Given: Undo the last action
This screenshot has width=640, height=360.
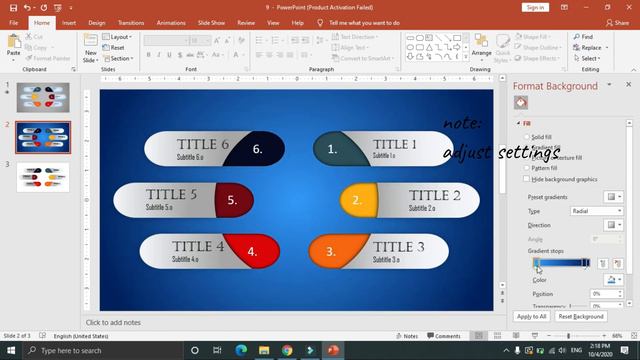Looking at the screenshot, I should pos(27,7).
